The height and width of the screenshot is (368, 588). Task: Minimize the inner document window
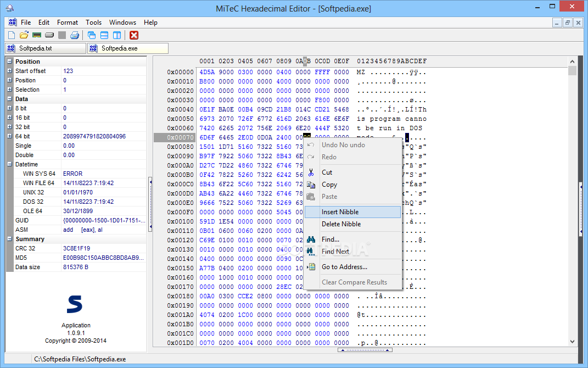(x=557, y=23)
